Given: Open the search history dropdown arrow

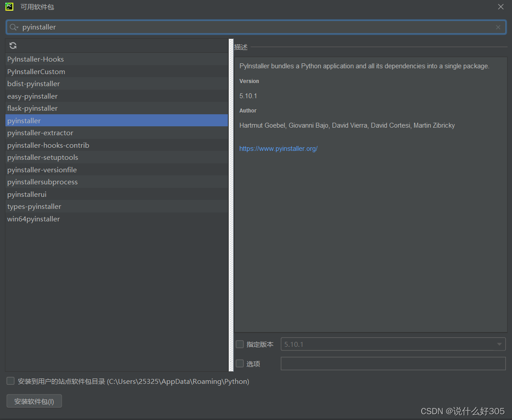Looking at the screenshot, I should 18,27.
